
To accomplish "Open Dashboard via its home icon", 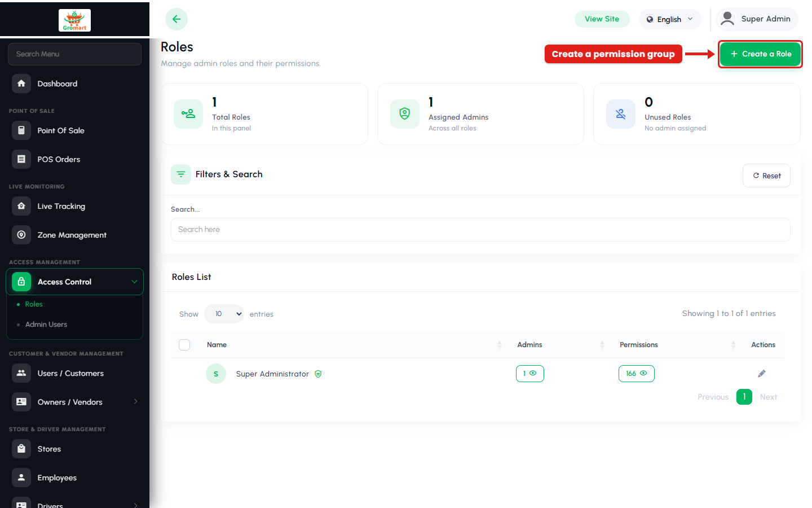I will (x=21, y=84).
